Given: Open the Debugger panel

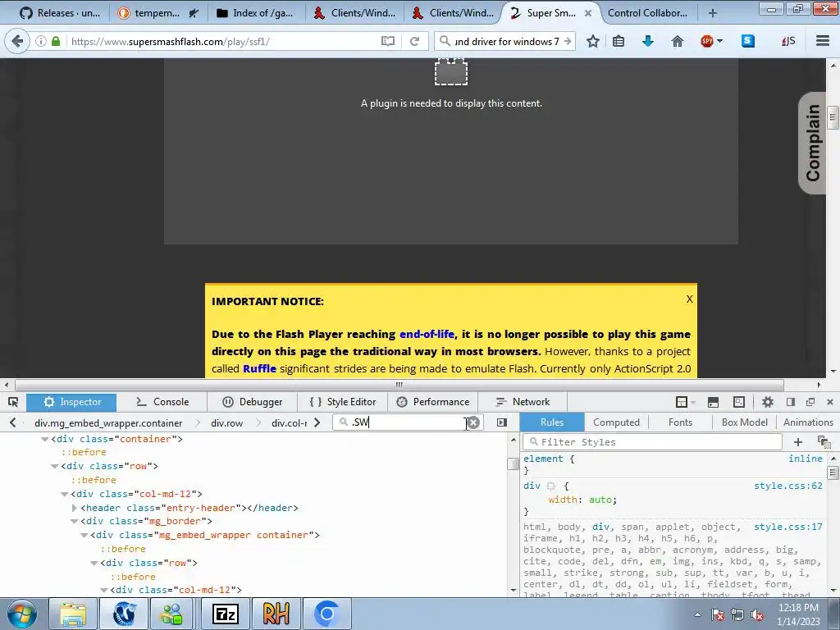Looking at the screenshot, I should click(253, 402).
